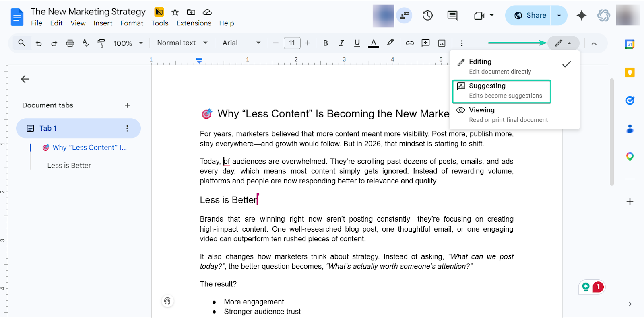Click the version history clock icon
Screen dimensions: 644x318
(x=427, y=16)
